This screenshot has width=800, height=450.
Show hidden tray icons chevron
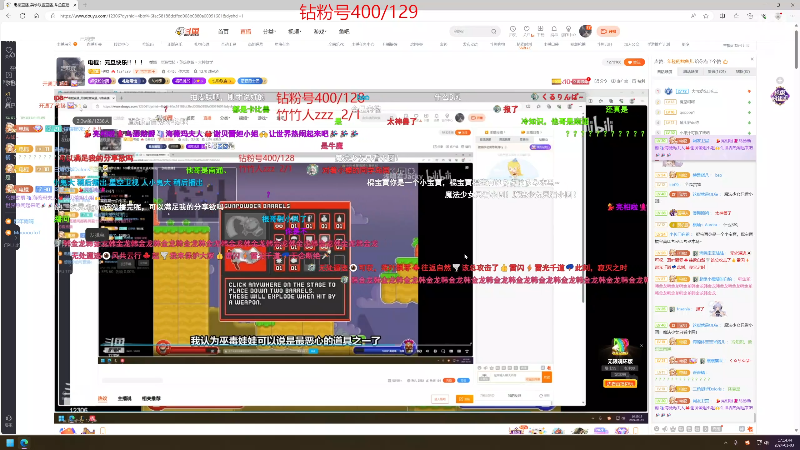click(x=726, y=442)
